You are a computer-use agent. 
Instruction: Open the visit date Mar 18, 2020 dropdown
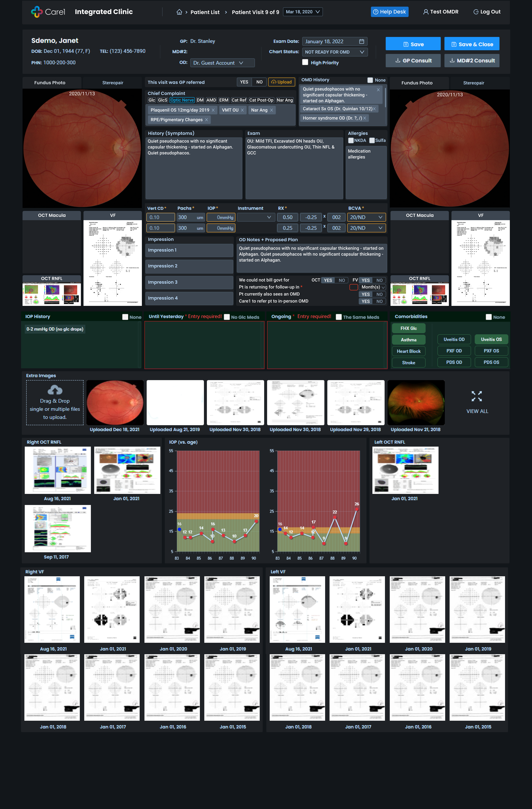303,12
